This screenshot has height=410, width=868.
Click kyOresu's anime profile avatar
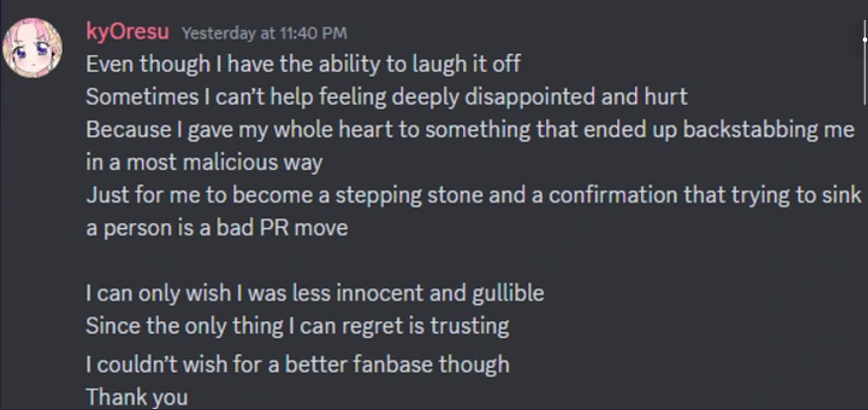[32, 48]
